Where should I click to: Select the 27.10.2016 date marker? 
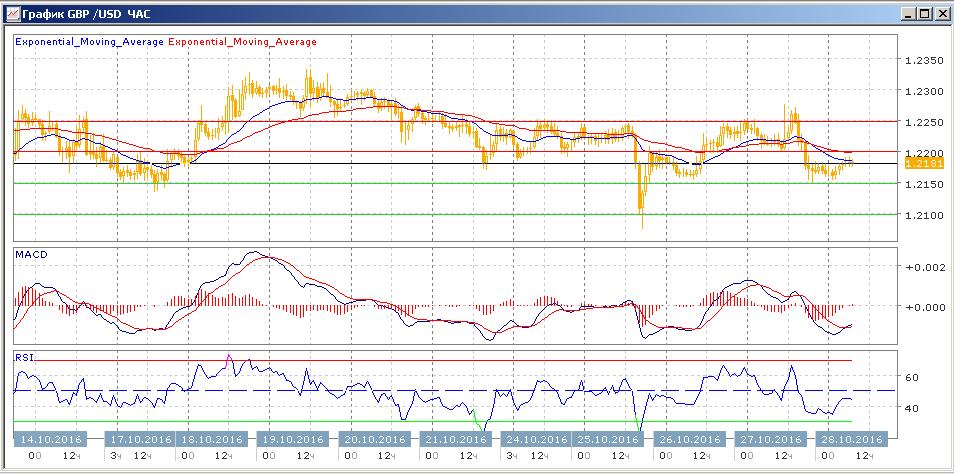coord(771,439)
